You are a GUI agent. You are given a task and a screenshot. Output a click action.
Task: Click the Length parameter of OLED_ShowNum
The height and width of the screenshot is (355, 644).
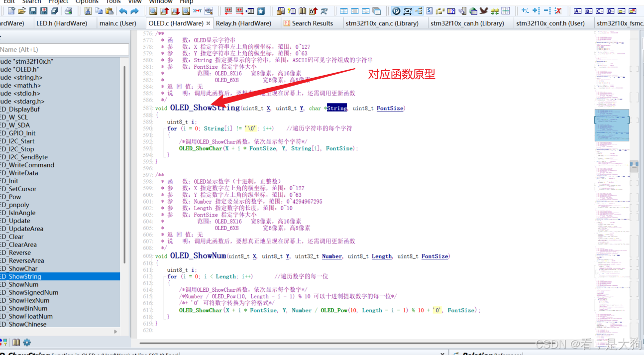coord(382,256)
